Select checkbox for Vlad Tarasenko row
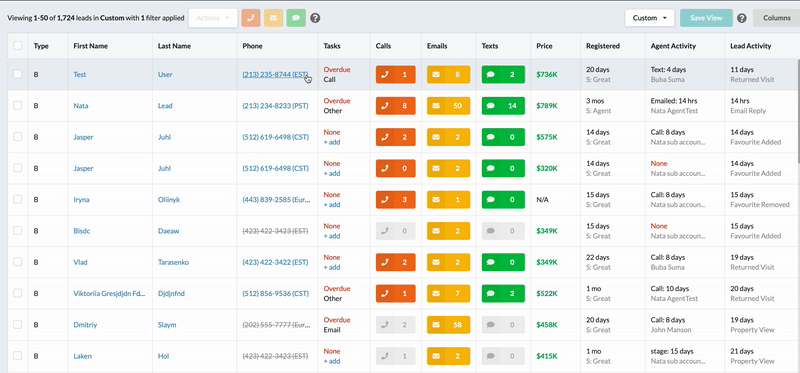The width and height of the screenshot is (800, 373). (x=18, y=262)
